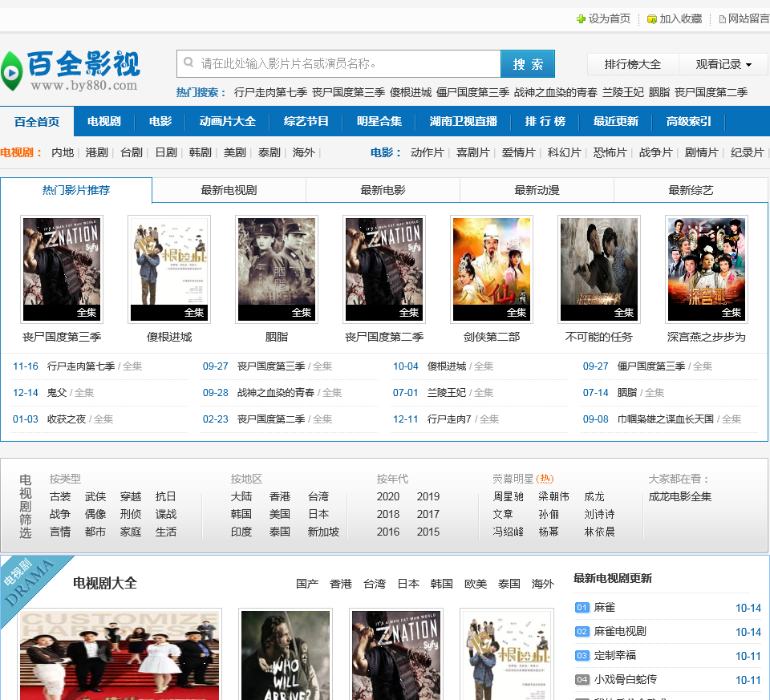Open list entry 收获之夜 dated 01-03

(x=67, y=419)
